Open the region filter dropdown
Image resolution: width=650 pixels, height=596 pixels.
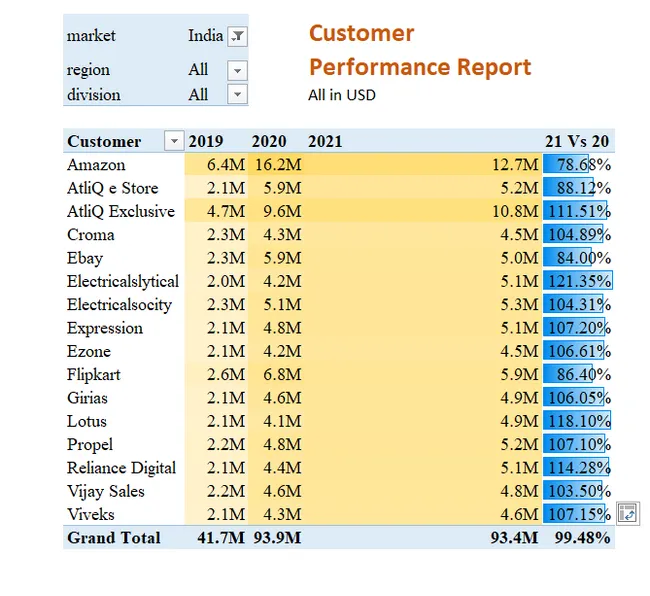pos(238,70)
